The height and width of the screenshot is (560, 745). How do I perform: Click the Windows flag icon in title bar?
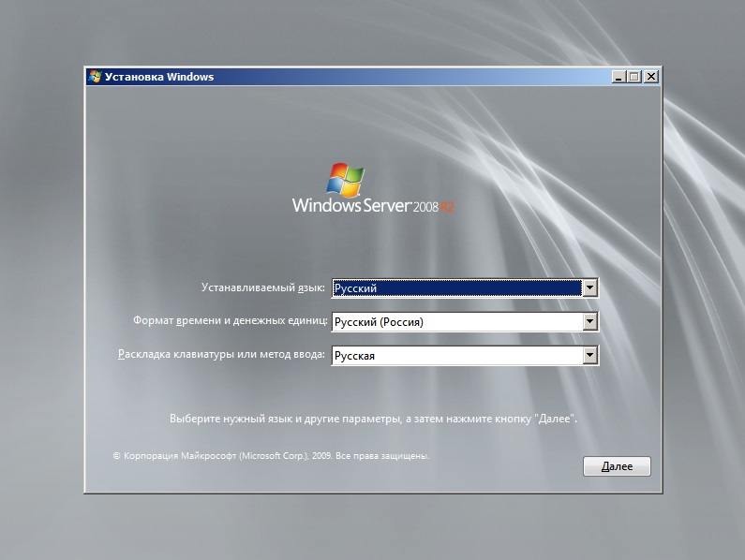(95, 77)
